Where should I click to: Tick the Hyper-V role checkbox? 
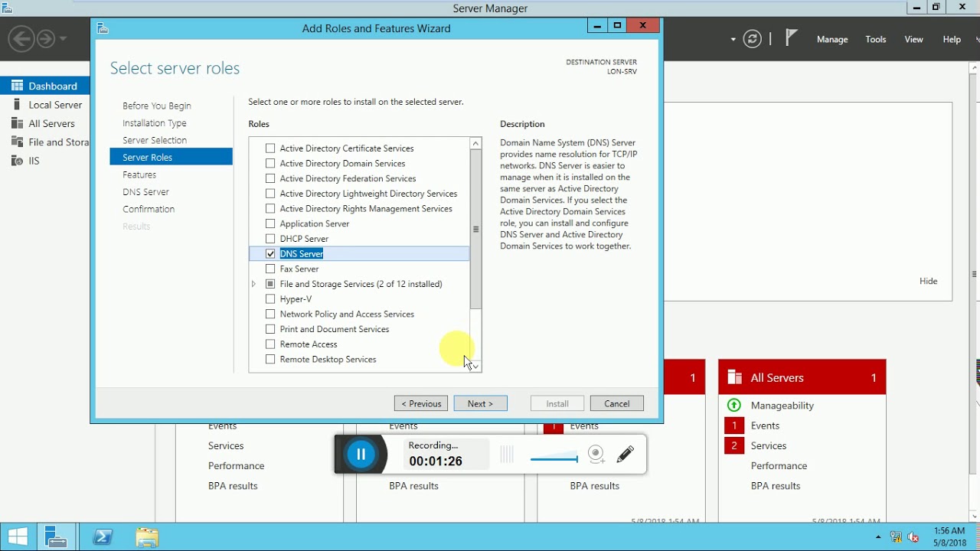pos(270,299)
